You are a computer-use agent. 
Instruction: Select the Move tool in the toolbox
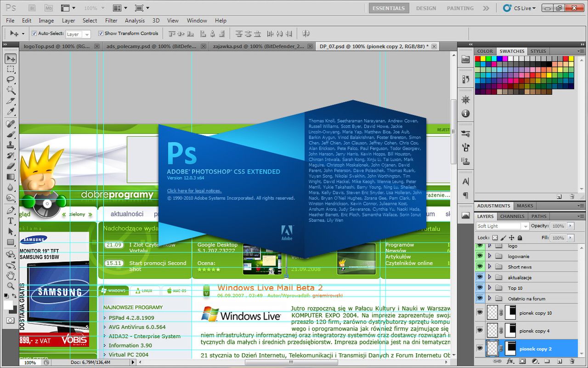[11, 59]
